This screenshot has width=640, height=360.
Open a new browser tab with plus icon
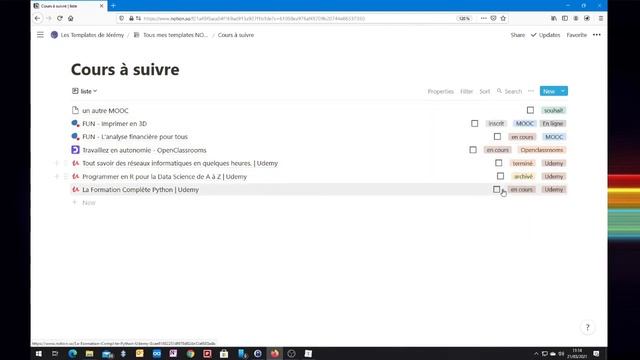(x=113, y=6)
